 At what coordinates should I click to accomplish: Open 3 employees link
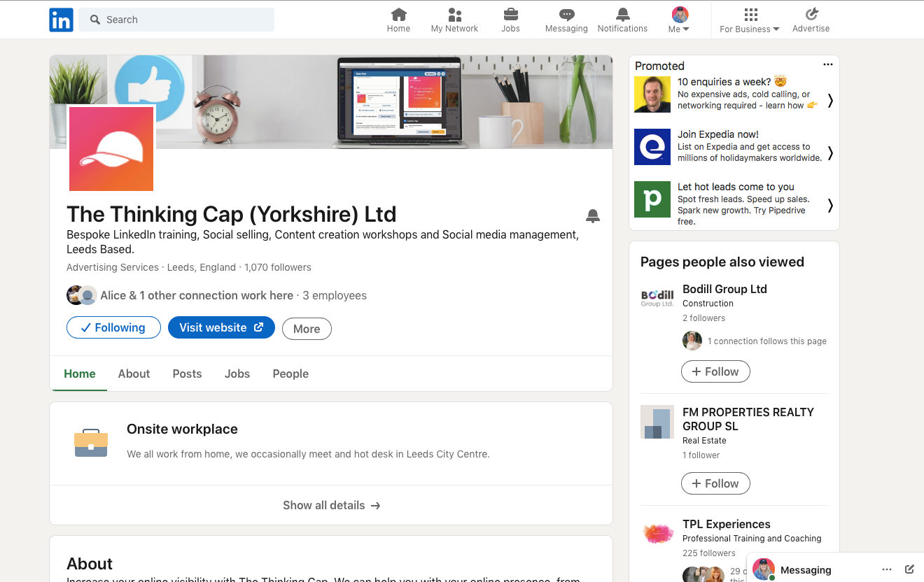(x=335, y=295)
